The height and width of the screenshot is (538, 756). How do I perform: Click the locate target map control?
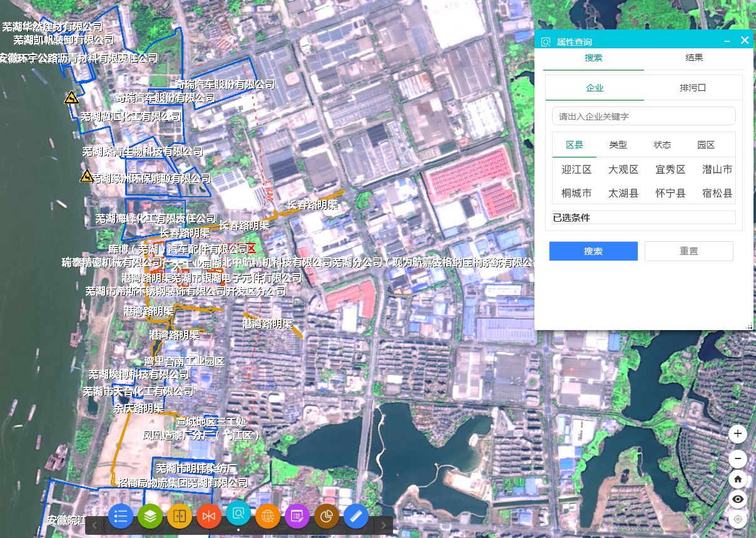[738, 520]
